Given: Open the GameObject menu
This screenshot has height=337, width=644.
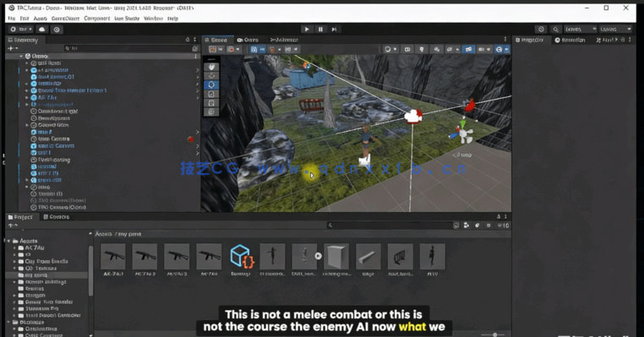Looking at the screenshot, I should pos(65,19).
